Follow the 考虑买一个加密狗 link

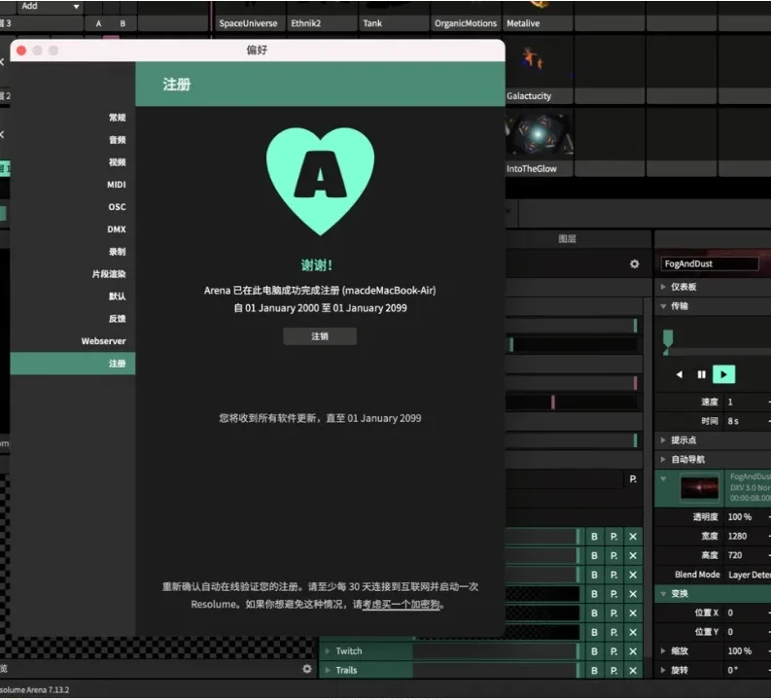click(x=401, y=604)
